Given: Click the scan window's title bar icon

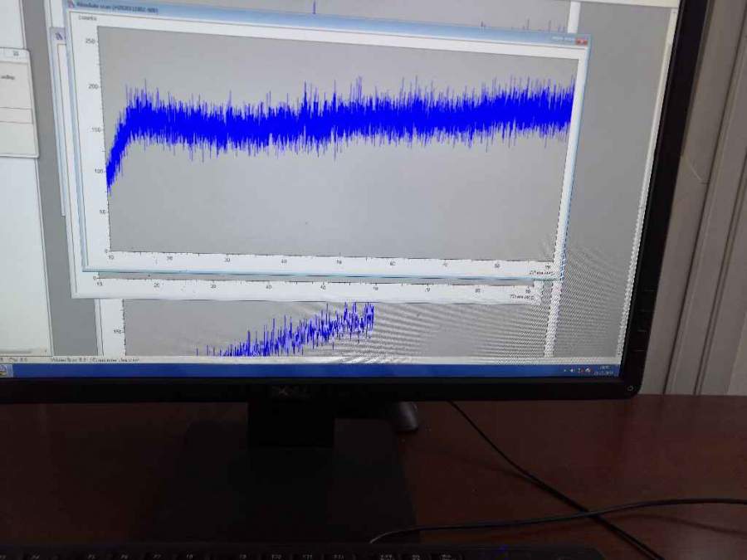Looking at the screenshot, I should pos(71,4).
